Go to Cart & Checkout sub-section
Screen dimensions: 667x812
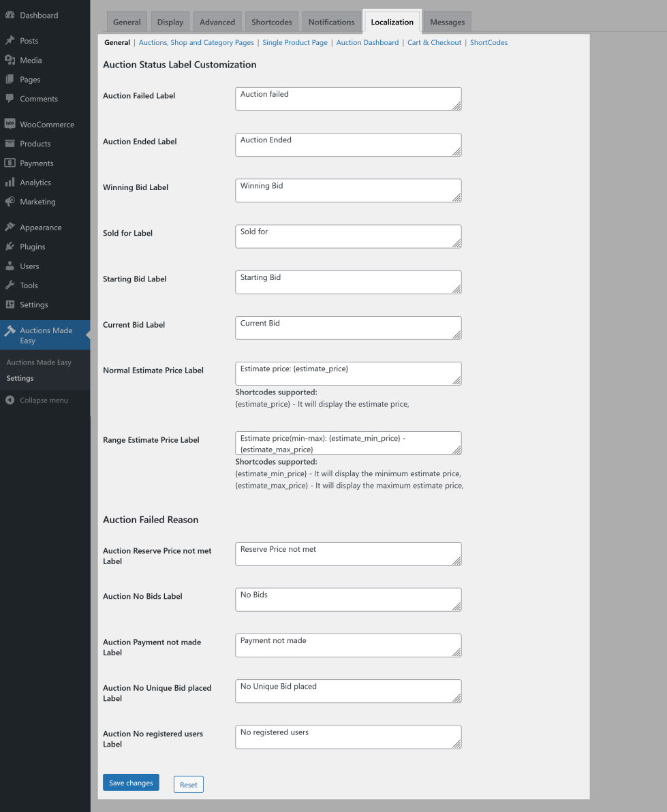[434, 42]
